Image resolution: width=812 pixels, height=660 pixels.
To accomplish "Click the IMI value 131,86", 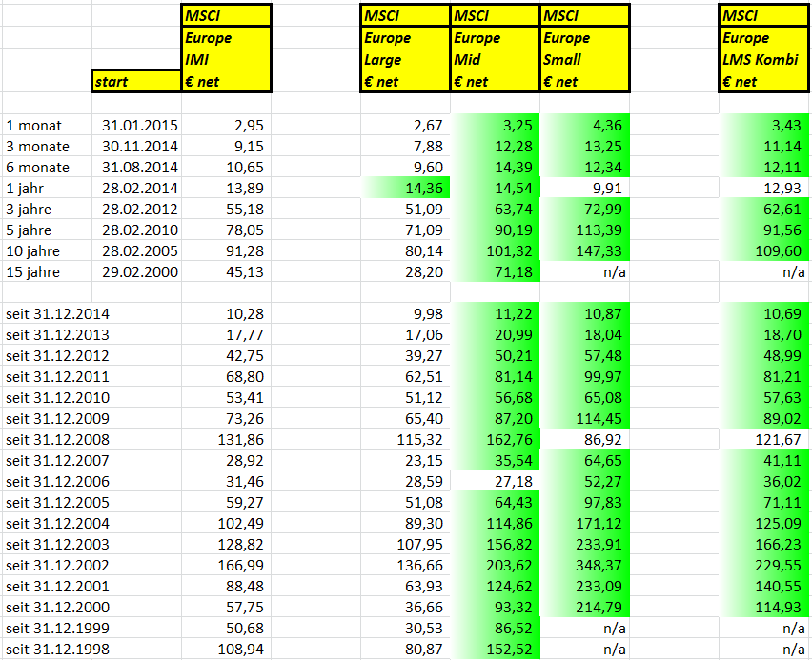I will (x=241, y=439).
